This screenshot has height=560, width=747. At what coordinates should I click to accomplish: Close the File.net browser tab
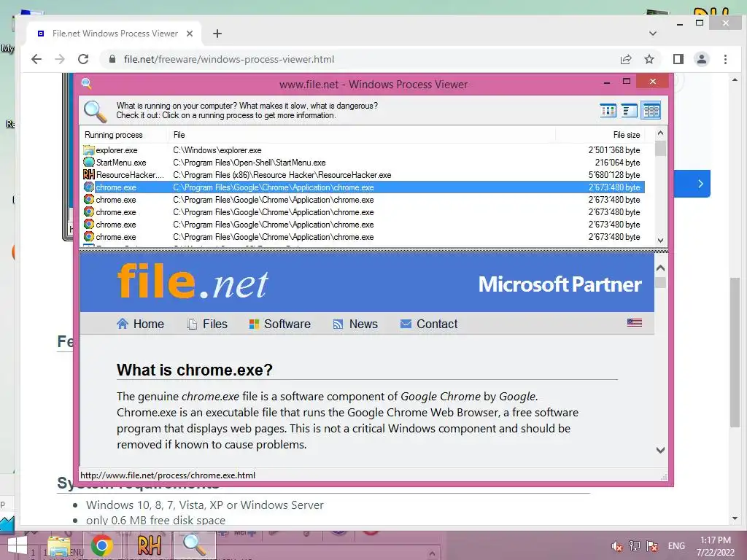(x=190, y=34)
